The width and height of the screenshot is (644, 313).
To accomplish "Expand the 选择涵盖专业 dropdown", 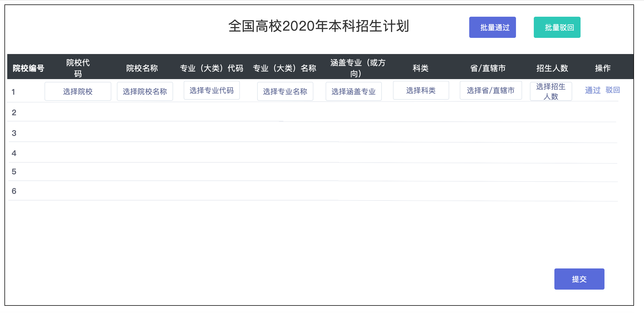I will pos(353,91).
